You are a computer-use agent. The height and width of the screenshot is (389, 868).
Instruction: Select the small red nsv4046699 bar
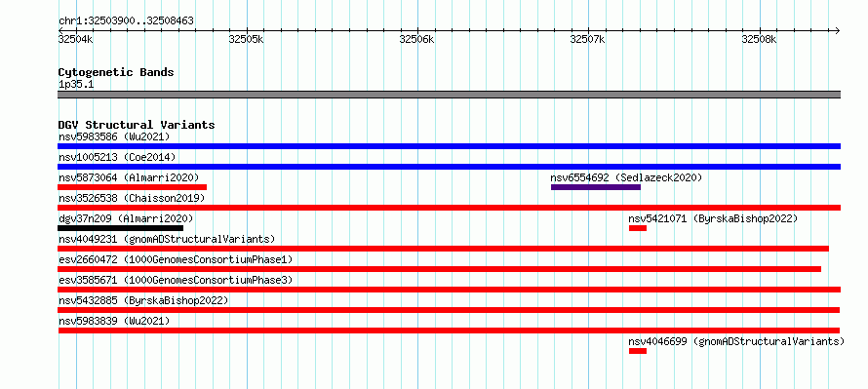click(638, 351)
